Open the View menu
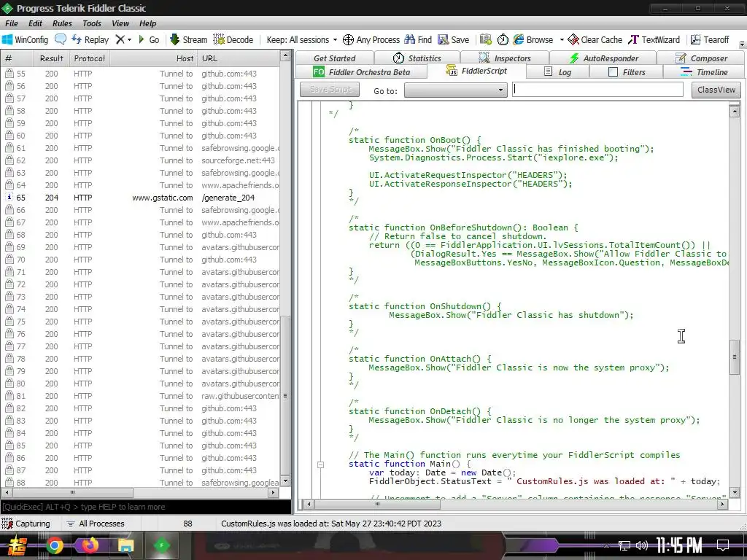The height and width of the screenshot is (560, 747). click(x=120, y=23)
